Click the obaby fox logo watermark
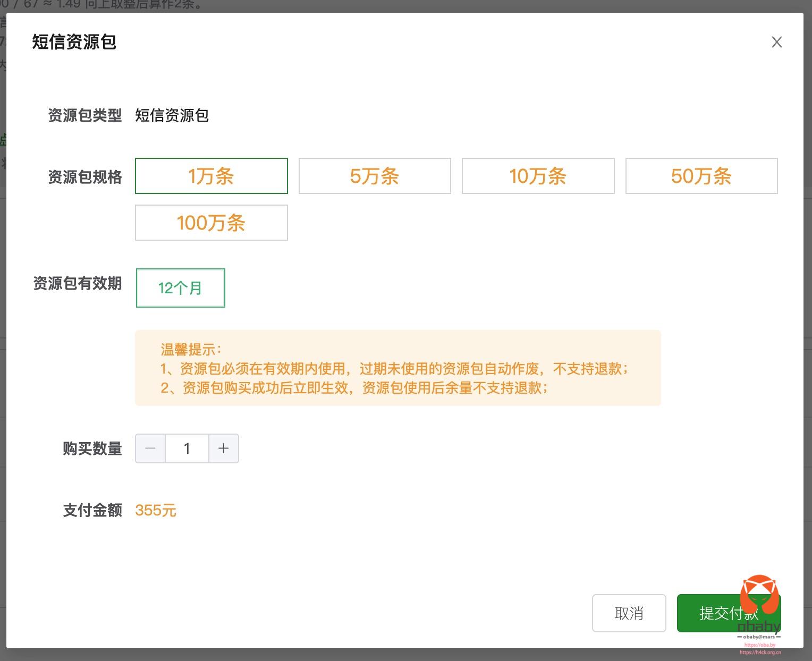Image resolution: width=812 pixels, height=661 pixels. (759, 595)
